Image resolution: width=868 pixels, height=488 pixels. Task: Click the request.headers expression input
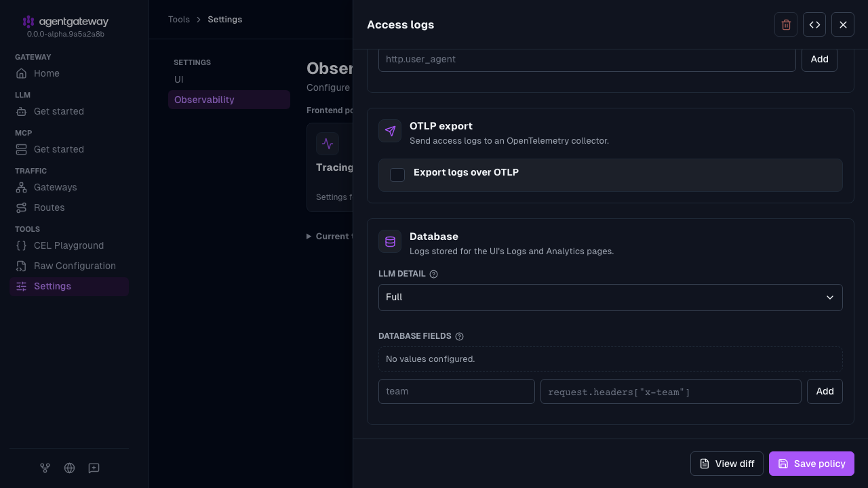click(x=671, y=391)
